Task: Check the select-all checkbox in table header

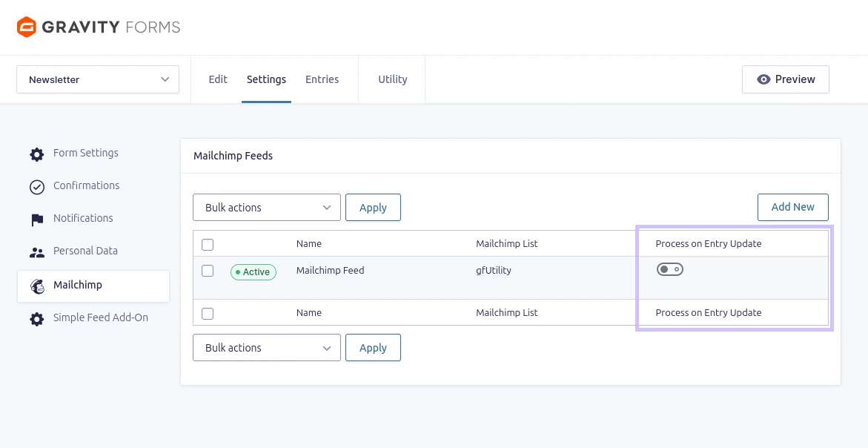Action: (208, 244)
